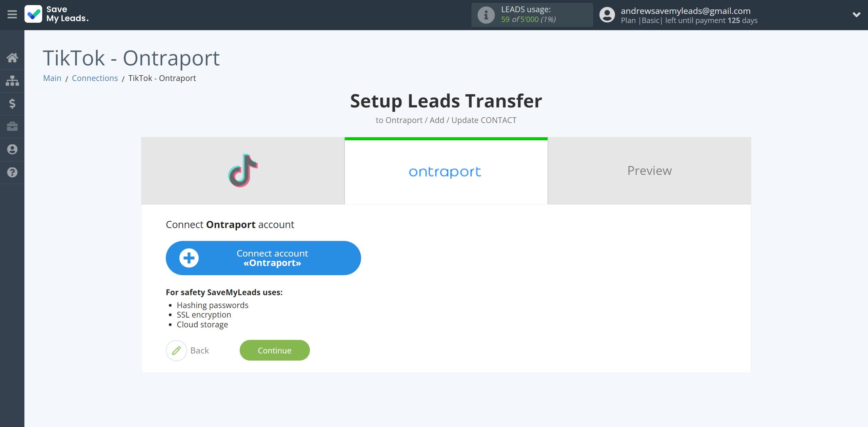Select the Preview tab

click(x=649, y=170)
